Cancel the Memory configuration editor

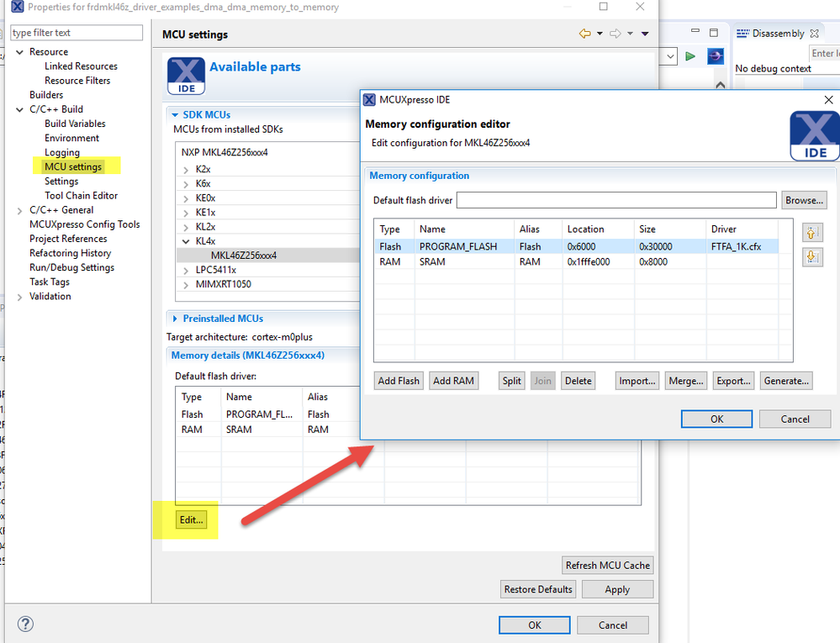[x=795, y=419]
